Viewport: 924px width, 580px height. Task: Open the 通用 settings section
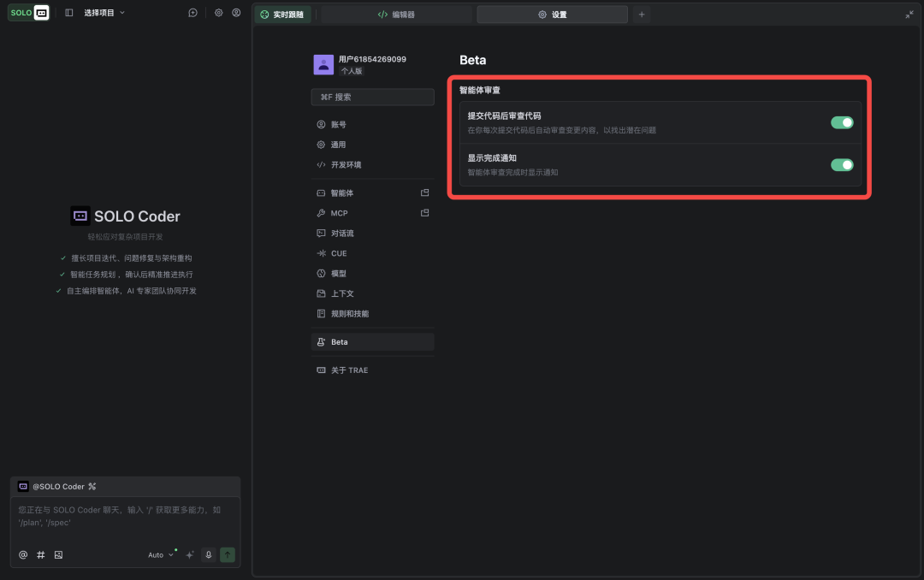pyautogui.click(x=372, y=145)
